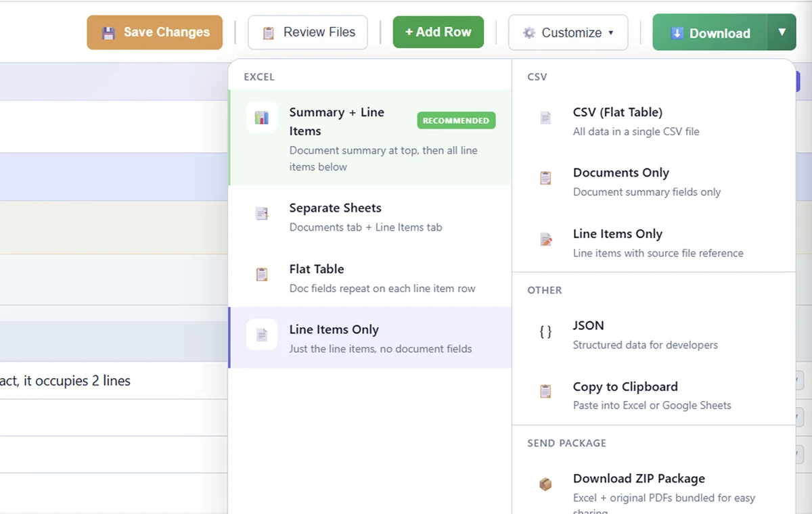Screen dimensions: 812x514
Task: Open the Customize dropdown
Action: coord(568,32)
